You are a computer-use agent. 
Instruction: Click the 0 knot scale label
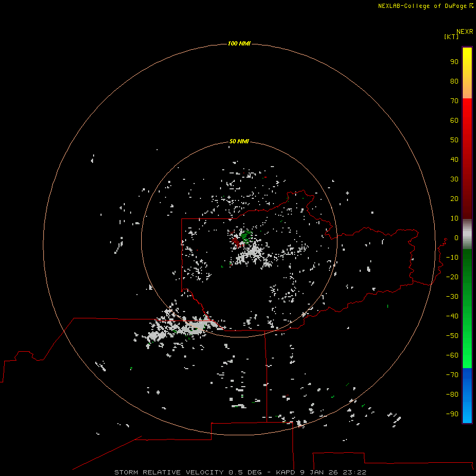point(456,238)
